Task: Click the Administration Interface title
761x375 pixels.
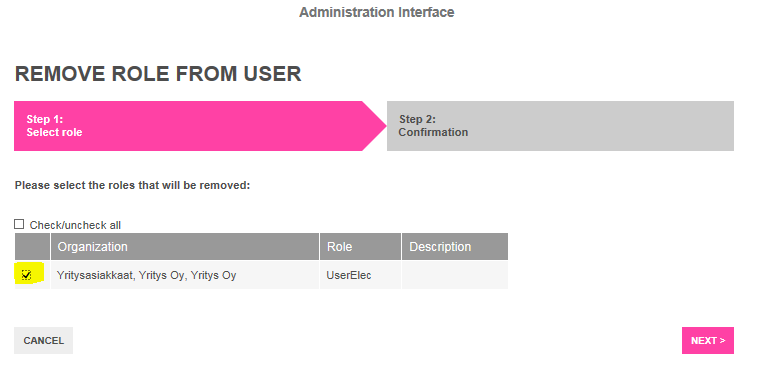Action: [x=377, y=12]
